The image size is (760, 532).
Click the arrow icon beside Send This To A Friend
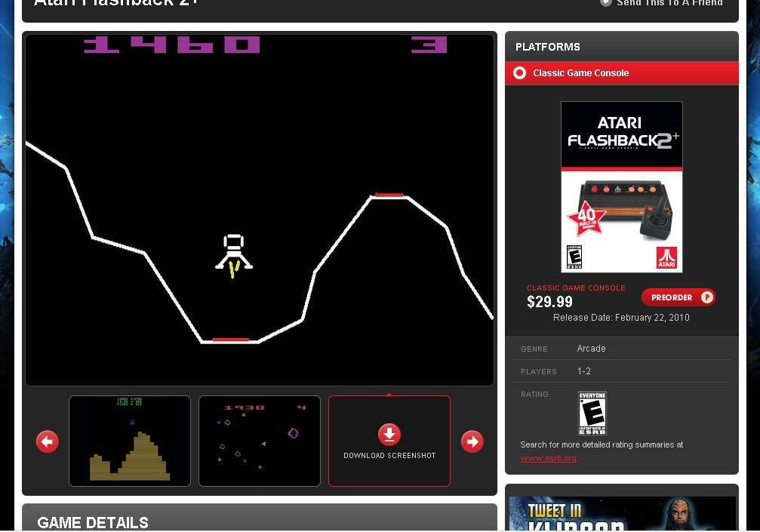click(606, 3)
